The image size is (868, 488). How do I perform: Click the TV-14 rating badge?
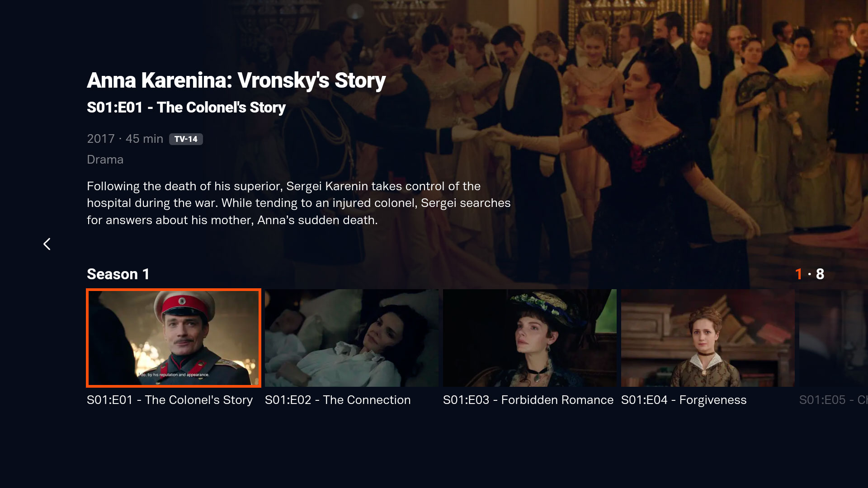pyautogui.click(x=186, y=139)
